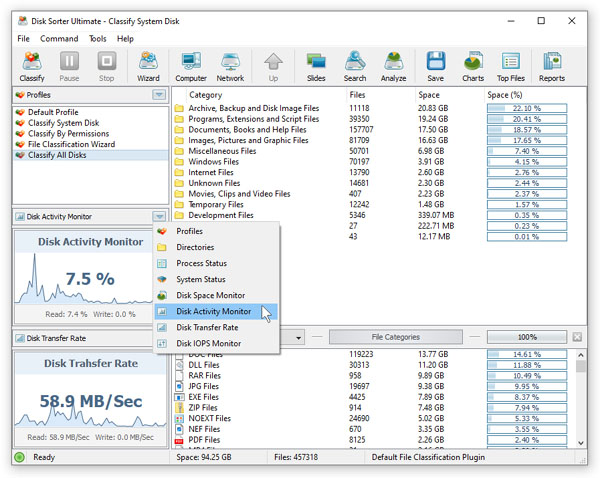Show the Top Files list
The image size is (600, 478).
point(510,67)
